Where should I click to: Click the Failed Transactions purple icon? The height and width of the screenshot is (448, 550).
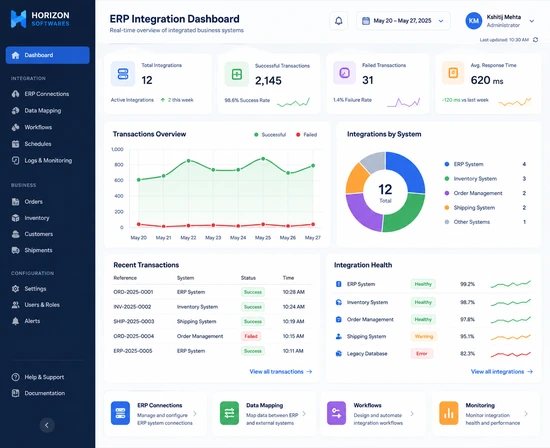344,73
